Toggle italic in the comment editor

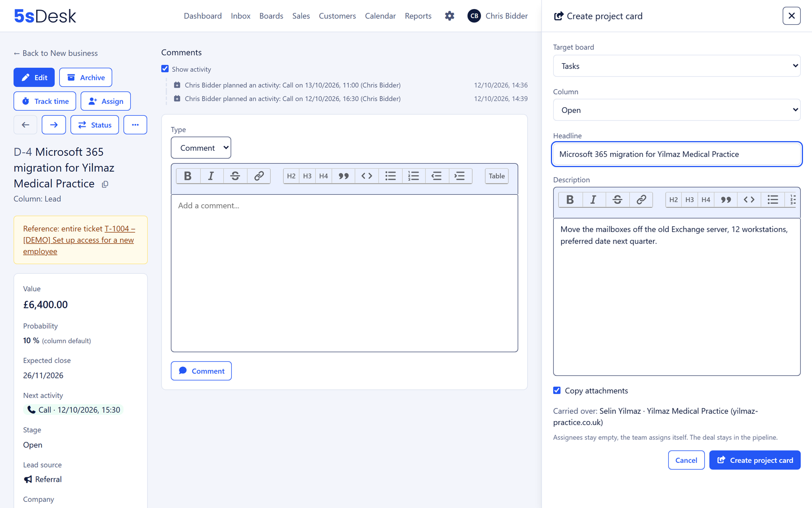211,176
